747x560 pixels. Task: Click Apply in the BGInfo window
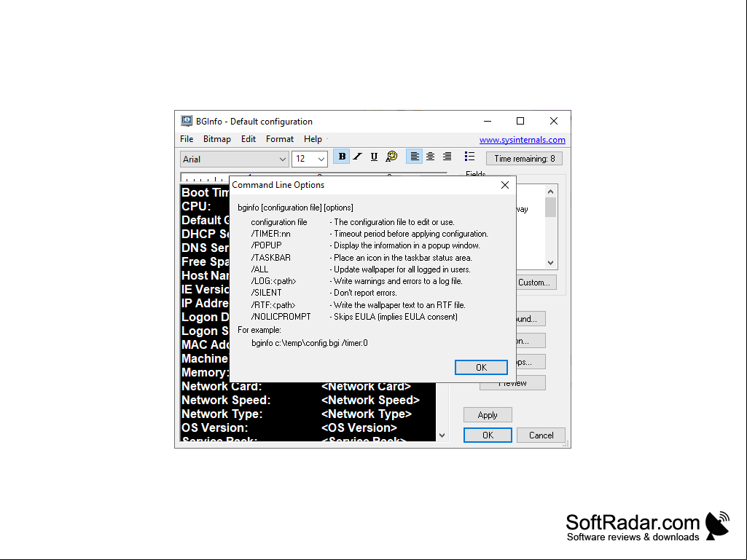coord(488,415)
